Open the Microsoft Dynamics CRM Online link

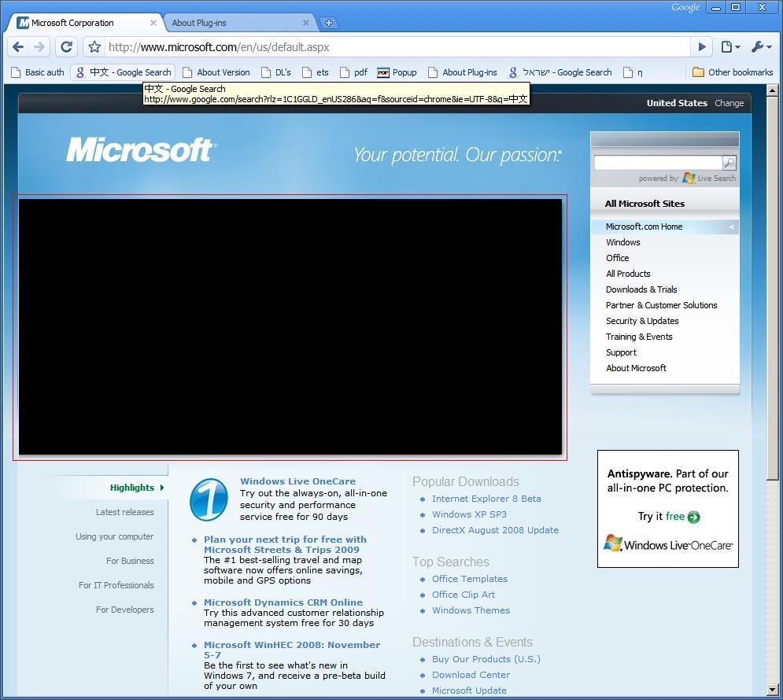283,602
